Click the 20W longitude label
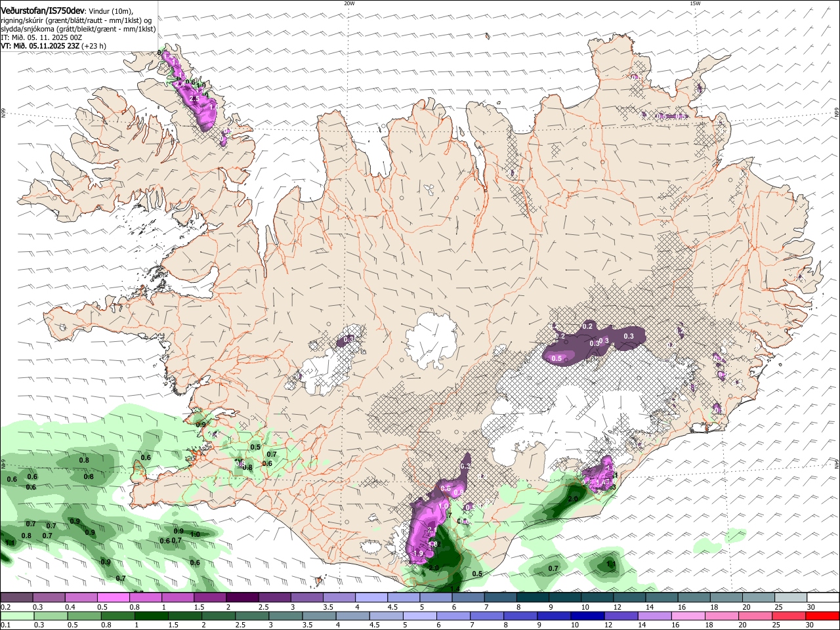 349,3
